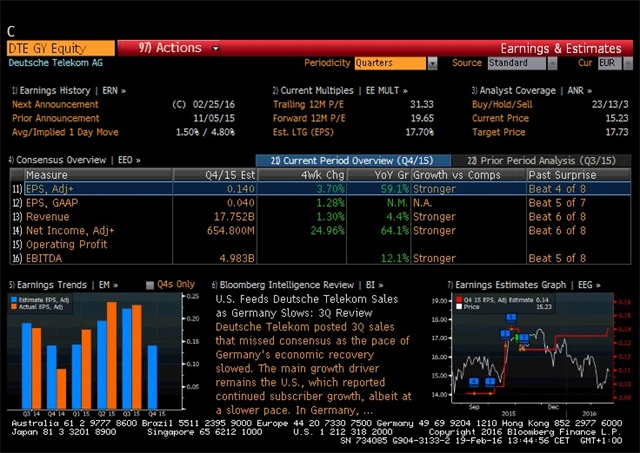Switch to Current Period Overview (Q4/15) tab
Screen dimensions: 640x453
tap(353, 160)
